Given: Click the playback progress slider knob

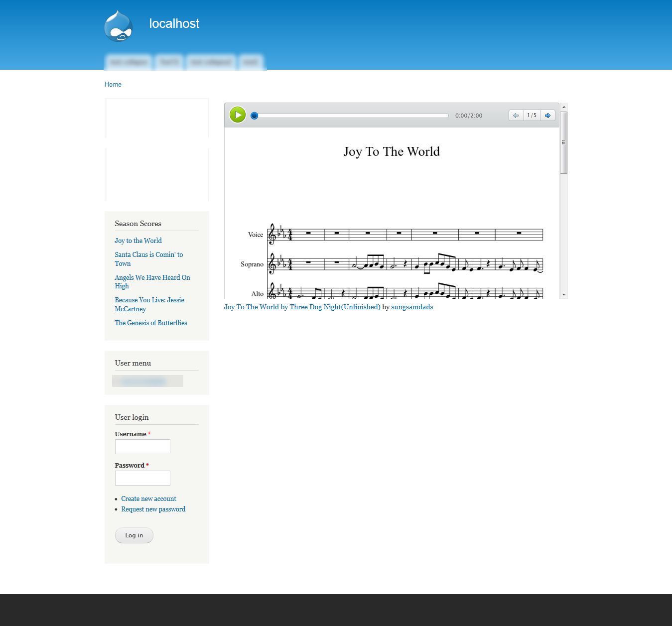Looking at the screenshot, I should [254, 116].
